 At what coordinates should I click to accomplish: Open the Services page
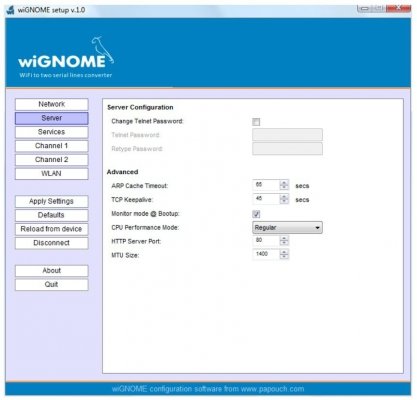tap(52, 132)
